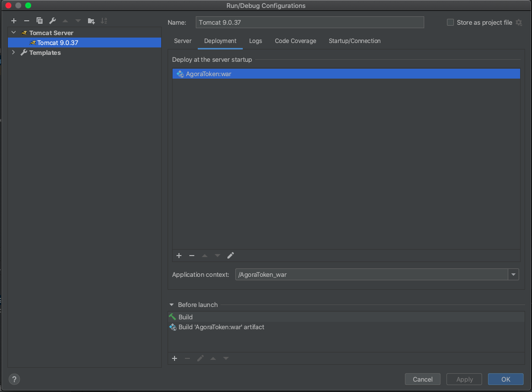The width and height of the screenshot is (532, 392).
Task: Remove the AgoraToken:war deployment entry
Action: point(192,256)
